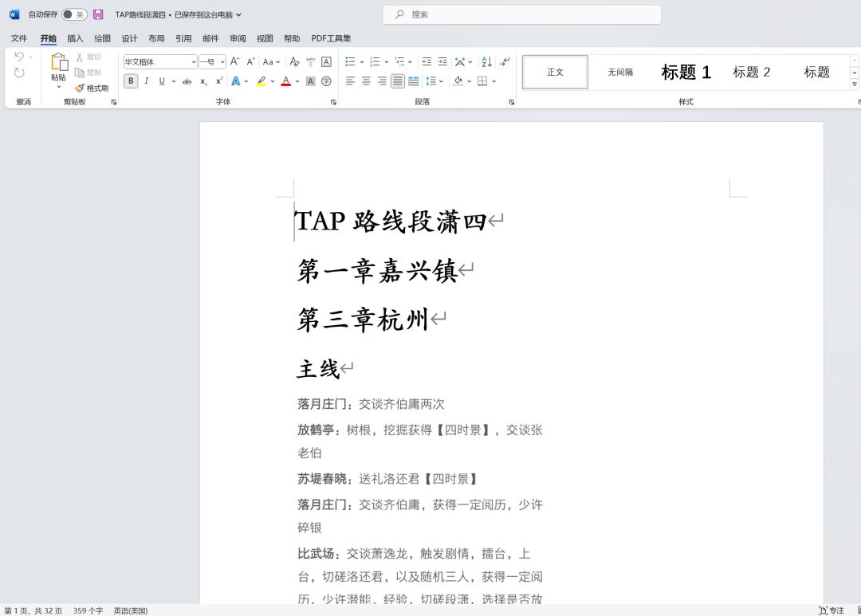
Task: Open the sort text tool
Action: [x=487, y=61]
